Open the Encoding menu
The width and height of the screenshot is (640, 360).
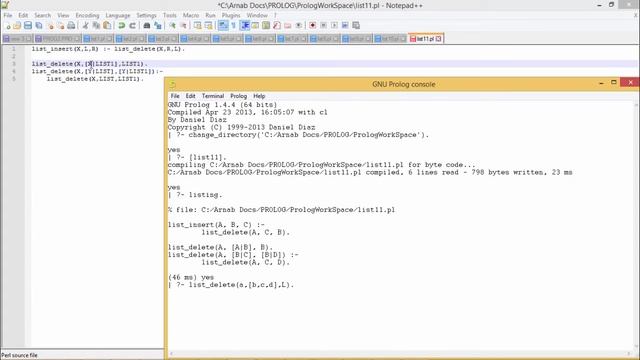[x=87, y=15]
